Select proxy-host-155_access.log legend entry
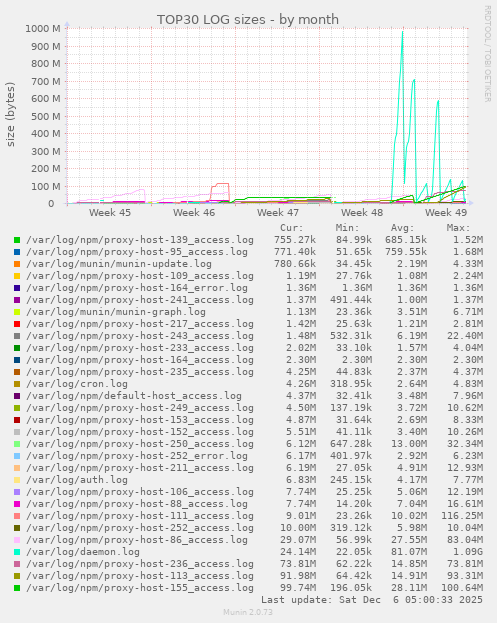This screenshot has height=623, width=497. coord(139,588)
